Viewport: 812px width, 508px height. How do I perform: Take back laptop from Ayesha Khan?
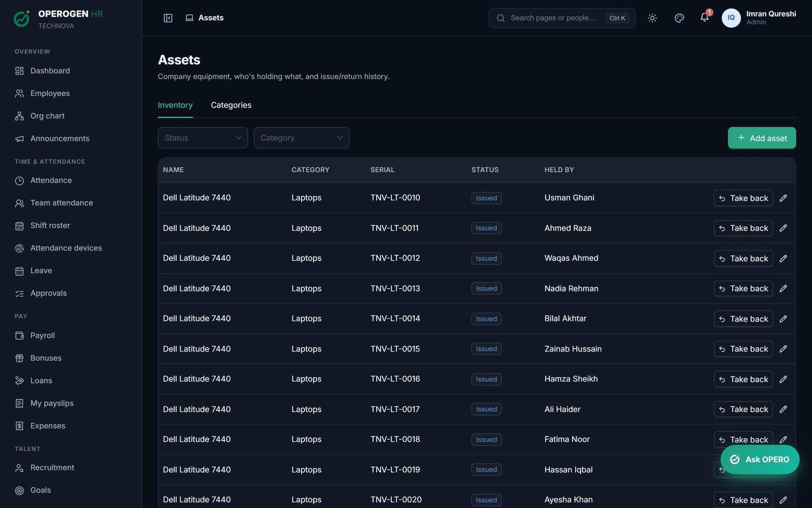coord(743,500)
